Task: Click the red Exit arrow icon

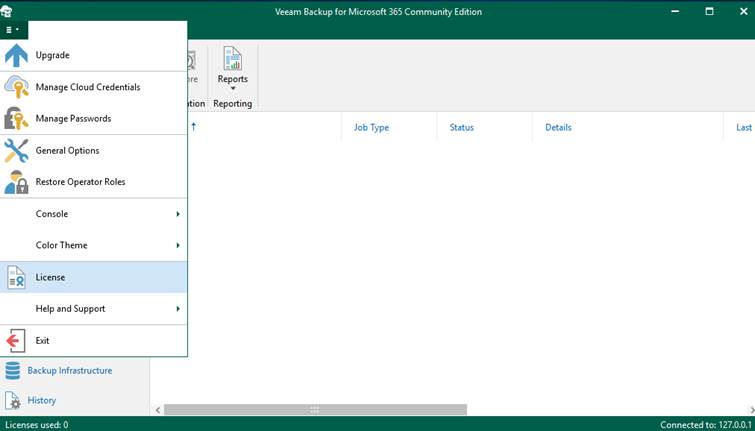Action: coord(15,341)
